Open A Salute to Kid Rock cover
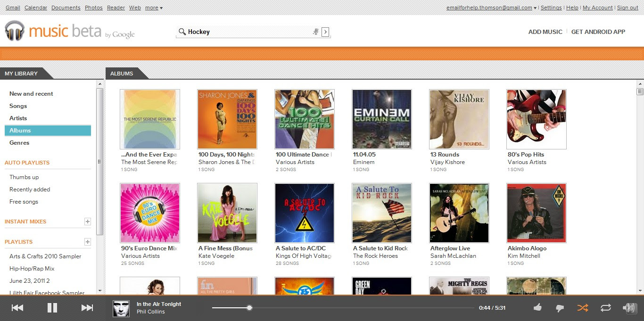The image size is (644, 321). point(382,213)
